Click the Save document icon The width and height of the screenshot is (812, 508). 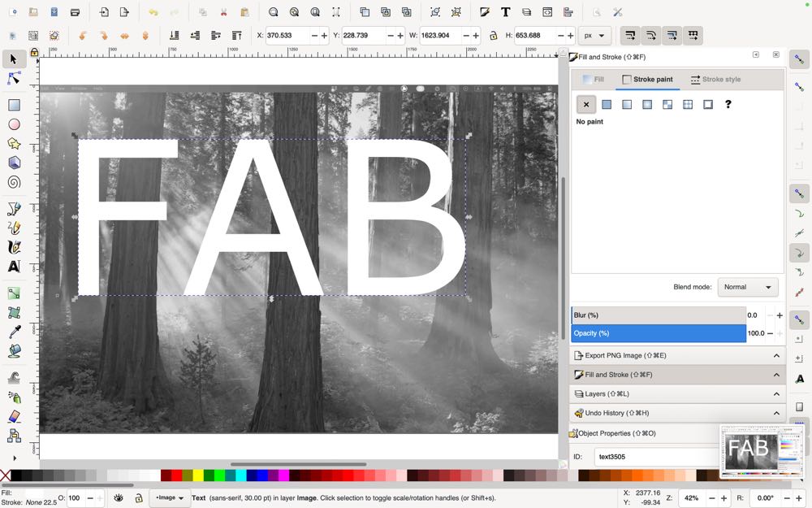[54, 12]
